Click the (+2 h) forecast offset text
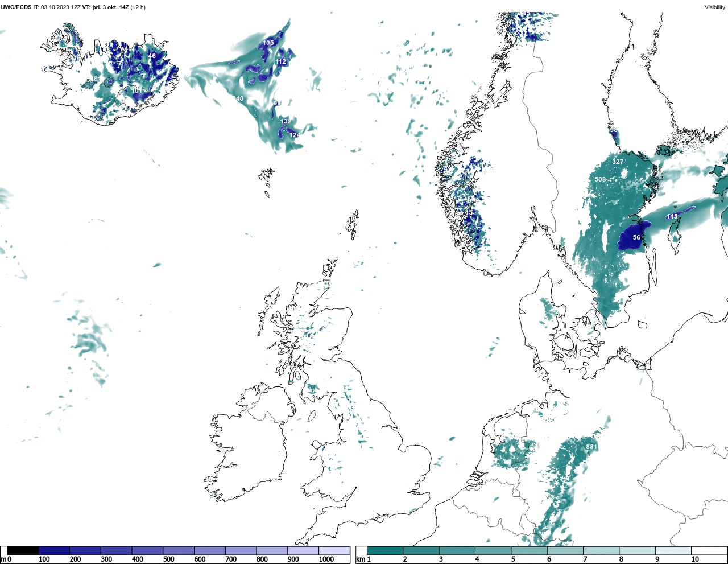Screen dimensions: 728x564 tap(138, 7)
